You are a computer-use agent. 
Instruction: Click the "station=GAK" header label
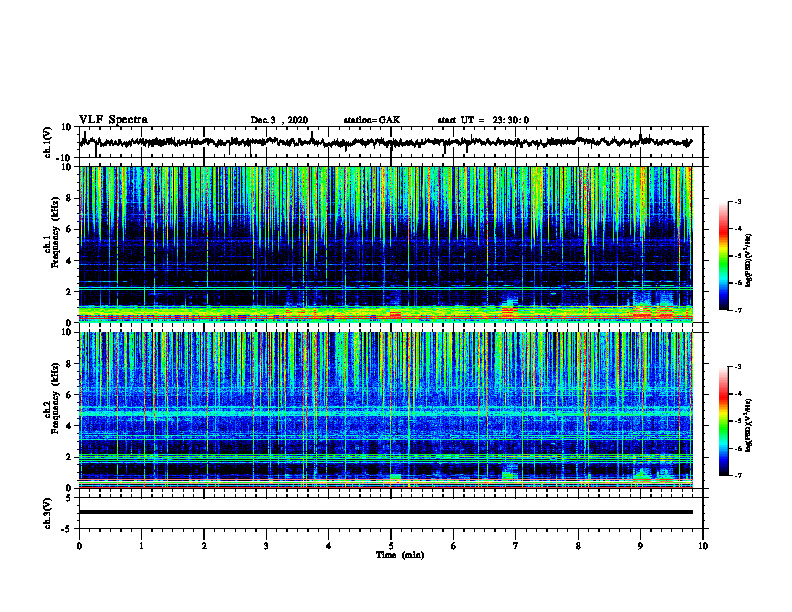point(372,120)
